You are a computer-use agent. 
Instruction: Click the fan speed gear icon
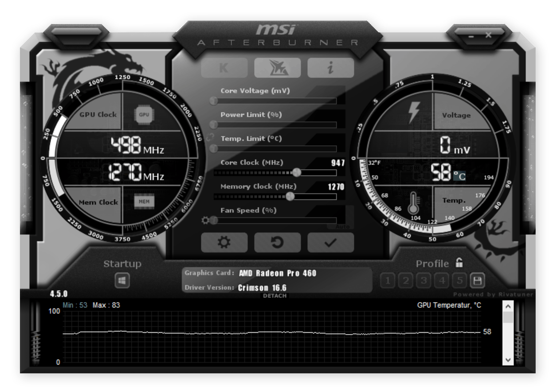tap(205, 220)
